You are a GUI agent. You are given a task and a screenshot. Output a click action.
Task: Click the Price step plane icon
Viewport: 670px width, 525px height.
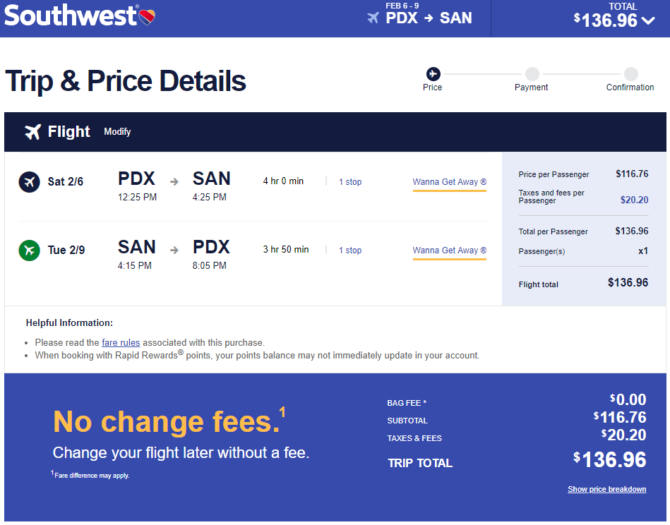tap(433, 74)
